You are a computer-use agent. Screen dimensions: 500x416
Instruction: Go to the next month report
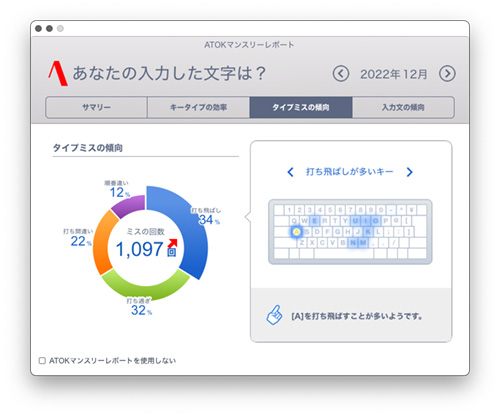447,74
